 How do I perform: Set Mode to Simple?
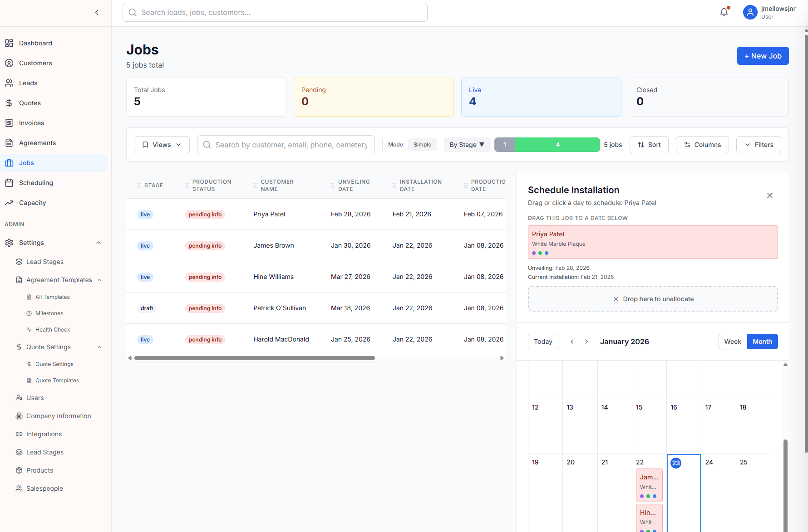tap(422, 144)
